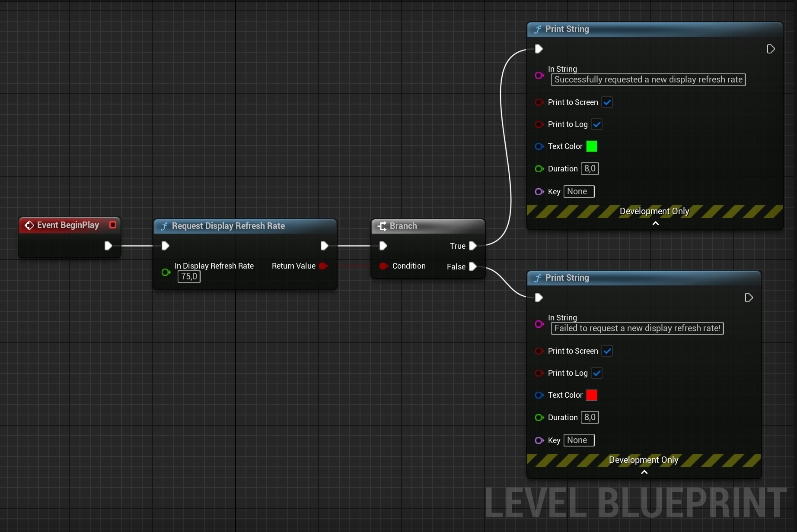This screenshot has height=532, width=797.
Task: Click Request Display Refresh Rate exec input pin
Action: (165, 246)
